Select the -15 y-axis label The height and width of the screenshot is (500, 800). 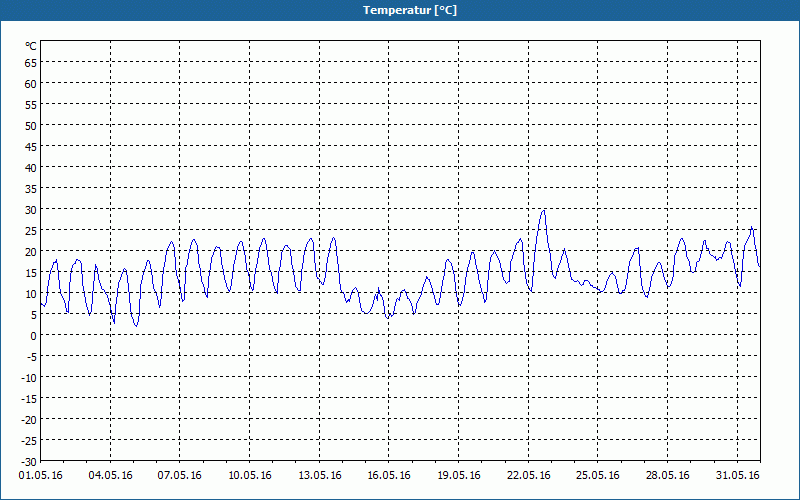coord(29,399)
